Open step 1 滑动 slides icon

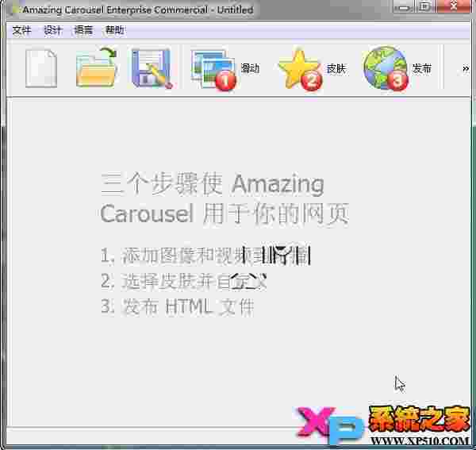(x=213, y=70)
